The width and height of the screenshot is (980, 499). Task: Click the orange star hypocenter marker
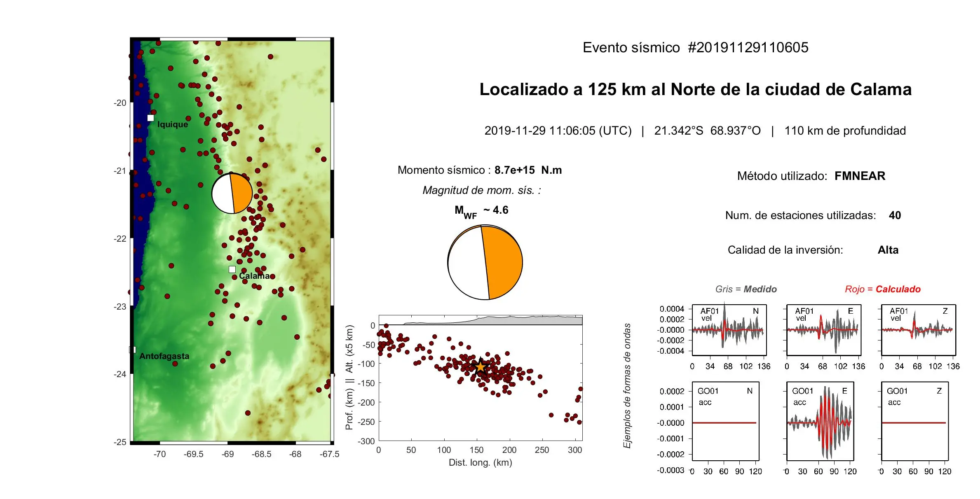tap(481, 366)
